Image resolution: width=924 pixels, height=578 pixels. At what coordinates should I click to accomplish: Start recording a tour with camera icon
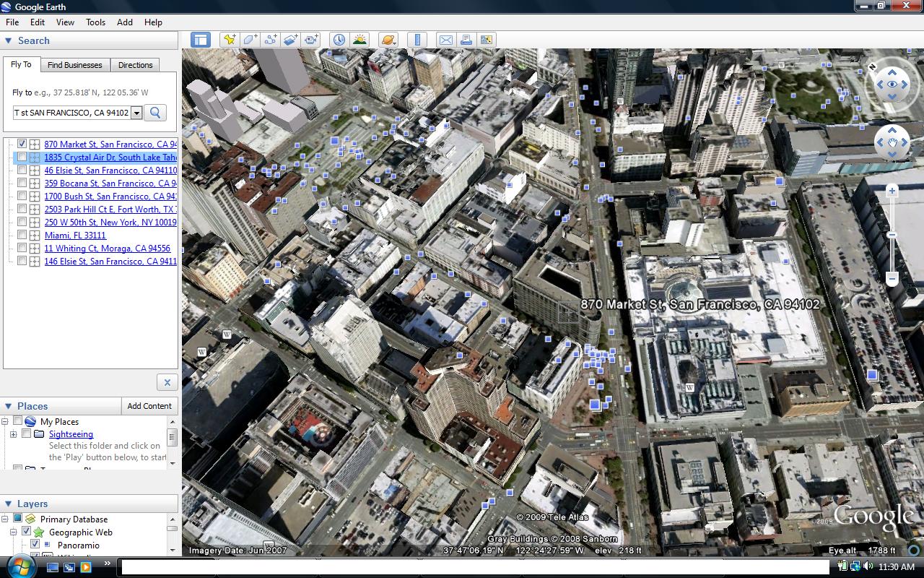pos(311,40)
